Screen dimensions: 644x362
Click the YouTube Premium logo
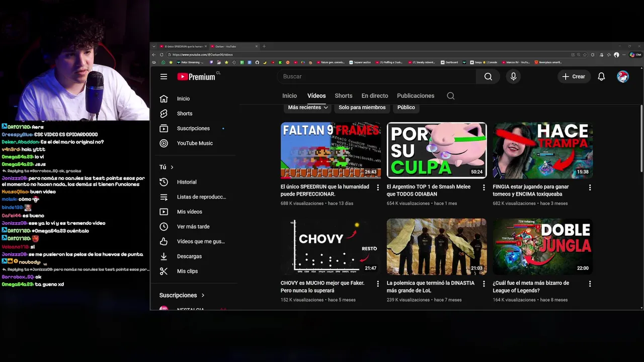point(196,76)
